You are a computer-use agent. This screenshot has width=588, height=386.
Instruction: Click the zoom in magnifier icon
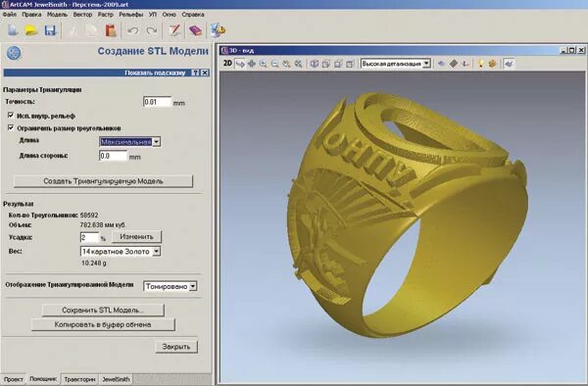point(264,64)
